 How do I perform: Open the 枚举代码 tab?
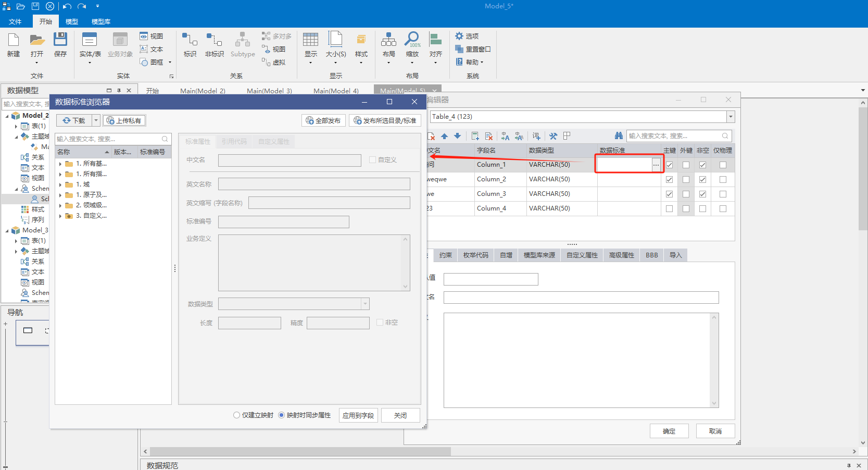[475, 255]
